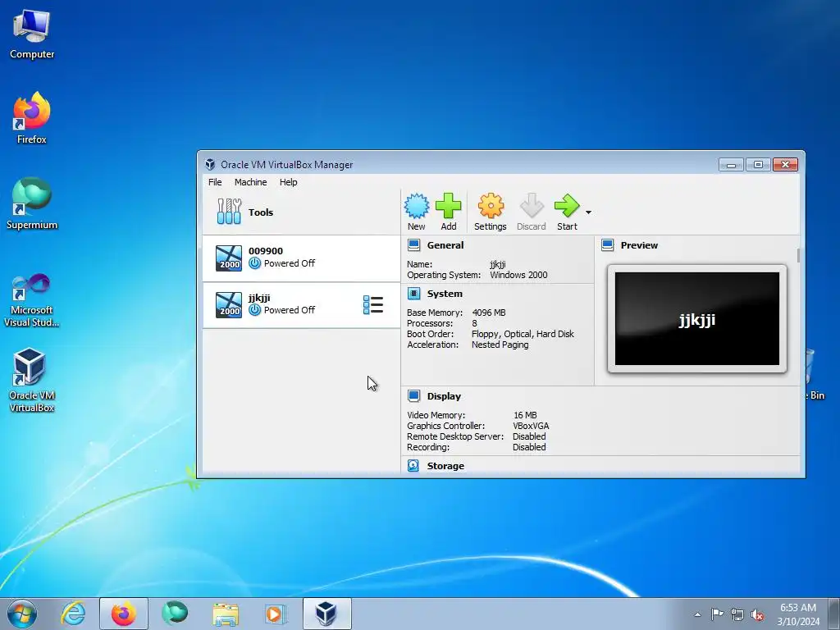The width and height of the screenshot is (840, 630).
Task: Open the jjkjji machine tools list icon
Action: point(373,305)
